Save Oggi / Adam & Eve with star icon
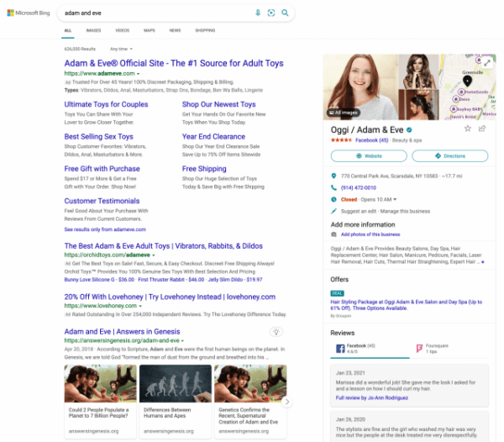Screen dimensions: 504x442 tap(468, 129)
